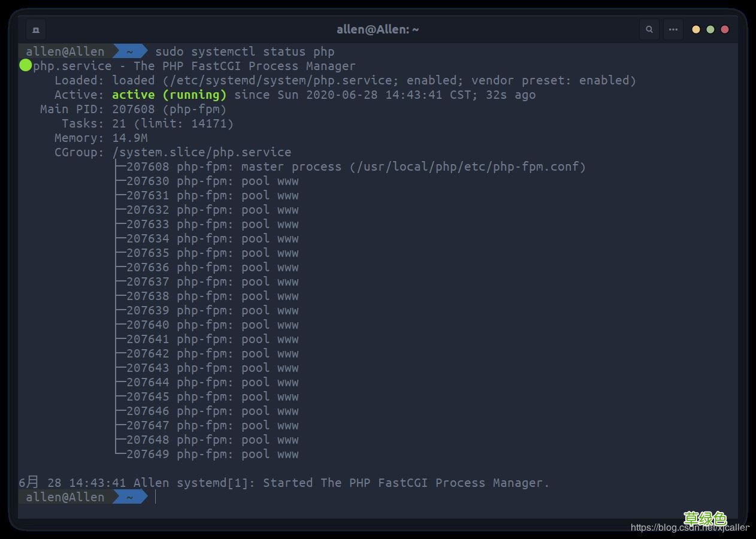Click the green window control circle
This screenshot has width=756, height=539.
pos(710,28)
